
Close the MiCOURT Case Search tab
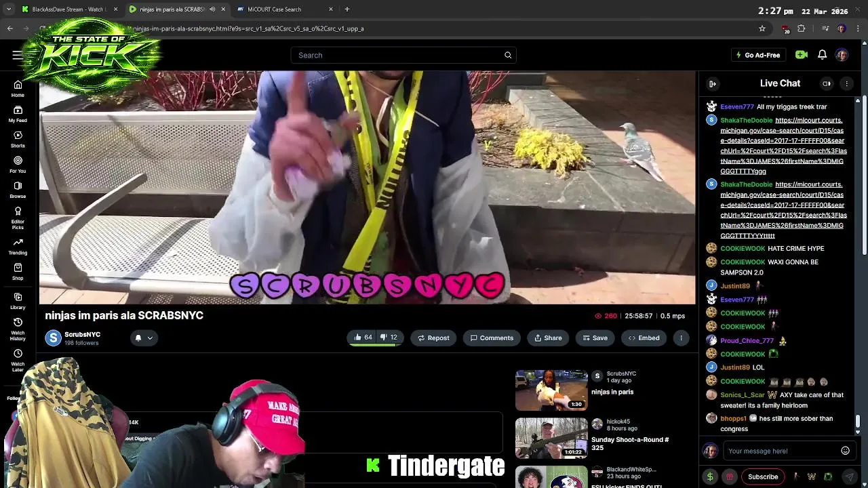[331, 9]
